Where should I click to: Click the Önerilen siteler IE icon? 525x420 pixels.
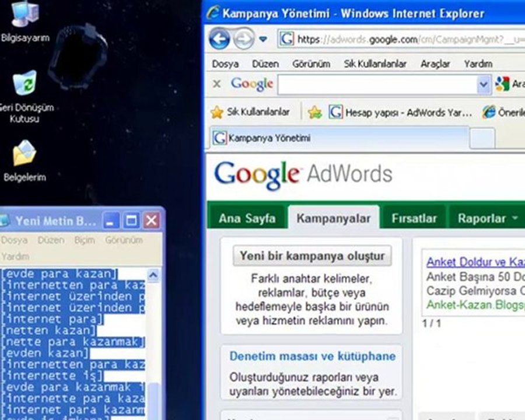point(489,112)
